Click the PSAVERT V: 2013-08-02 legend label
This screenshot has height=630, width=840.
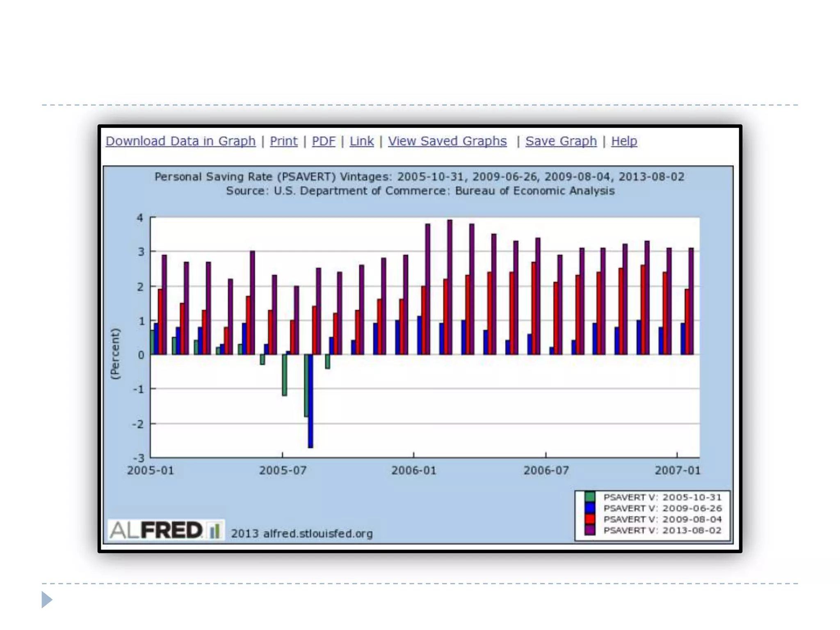(662, 530)
